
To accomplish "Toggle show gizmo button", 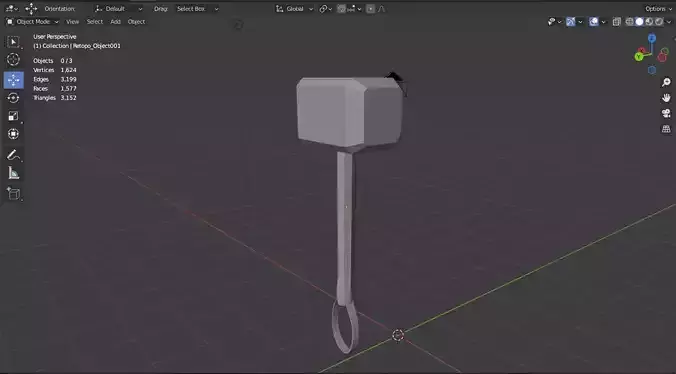I will tap(570, 22).
